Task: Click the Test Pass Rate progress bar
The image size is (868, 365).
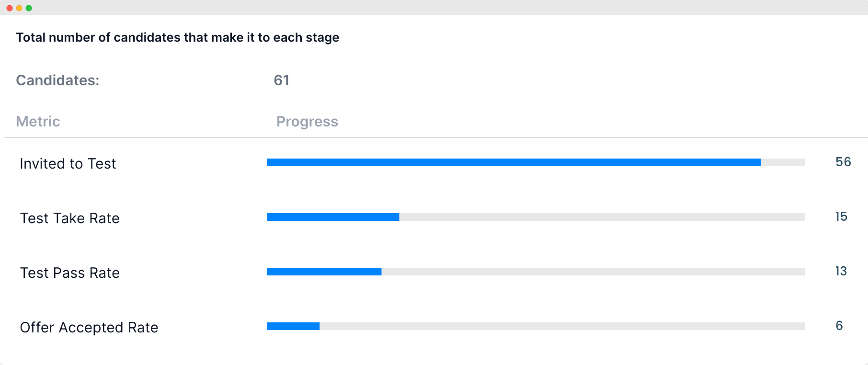Action: [536, 272]
